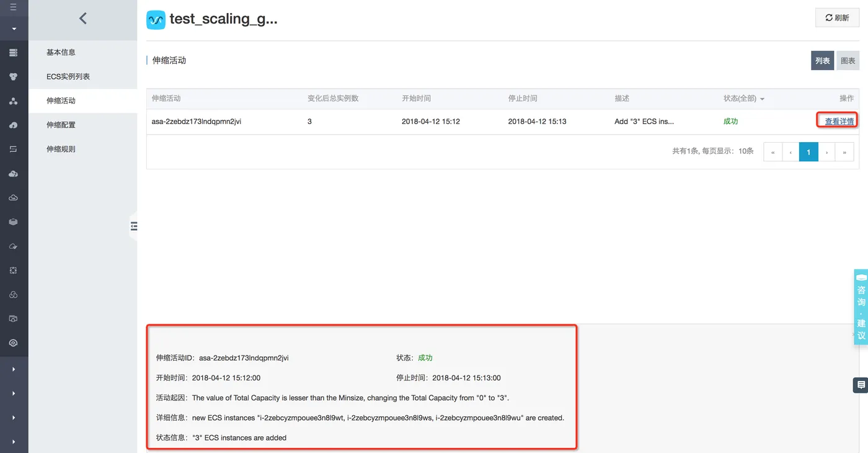
Task: Go to next page with ›
Action: coord(826,152)
